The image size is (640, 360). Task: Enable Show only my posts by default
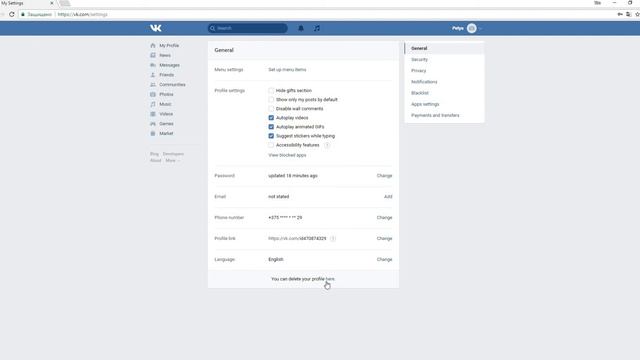click(x=271, y=100)
